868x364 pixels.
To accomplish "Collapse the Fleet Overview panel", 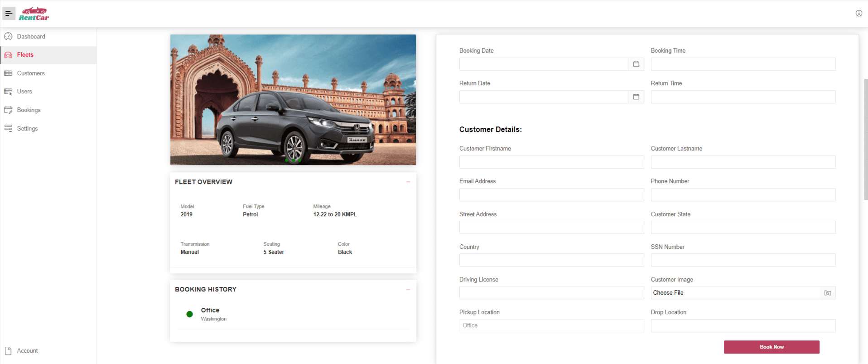I will tap(408, 182).
